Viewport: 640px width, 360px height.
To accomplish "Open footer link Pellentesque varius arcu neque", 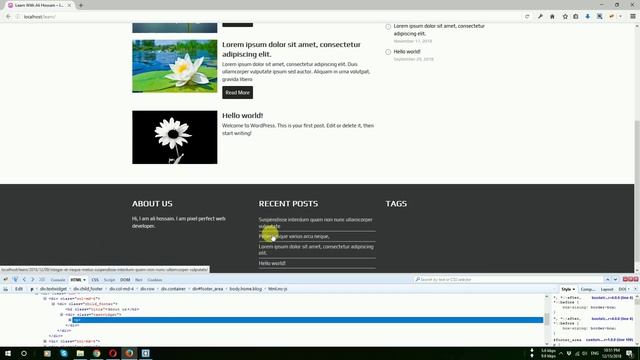I will click(x=294, y=236).
